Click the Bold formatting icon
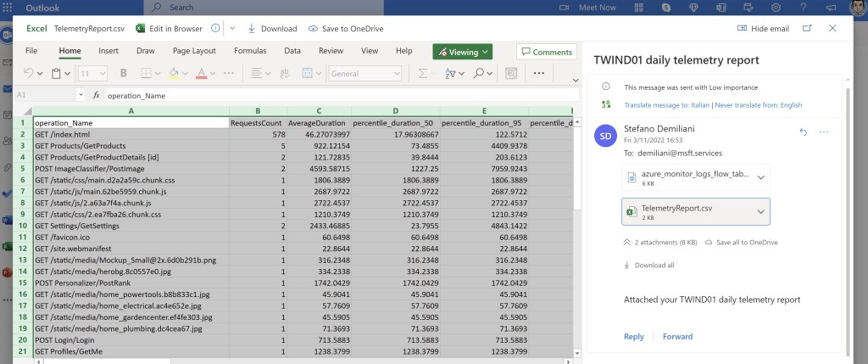The width and height of the screenshot is (868, 364). 123,74
